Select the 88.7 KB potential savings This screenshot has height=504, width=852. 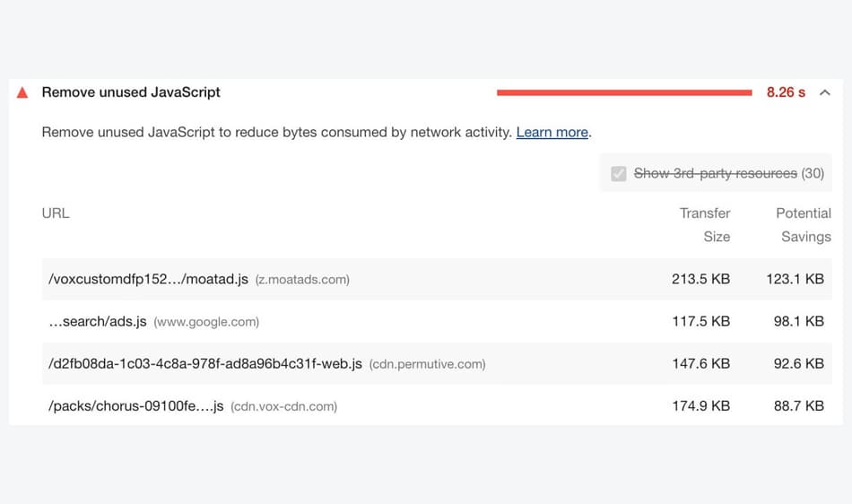pyautogui.click(x=799, y=406)
